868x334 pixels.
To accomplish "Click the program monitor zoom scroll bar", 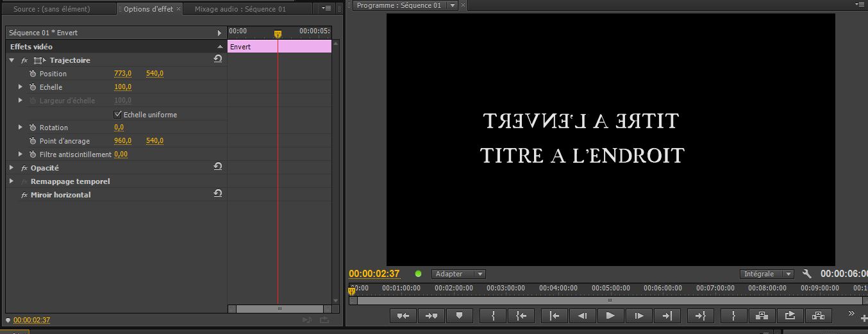I will point(610,300).
